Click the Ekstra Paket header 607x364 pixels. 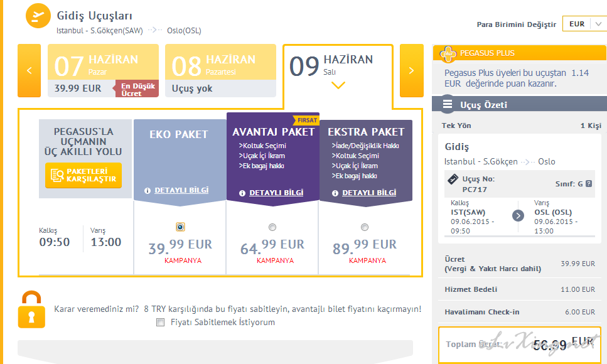(x=366, y=132)
